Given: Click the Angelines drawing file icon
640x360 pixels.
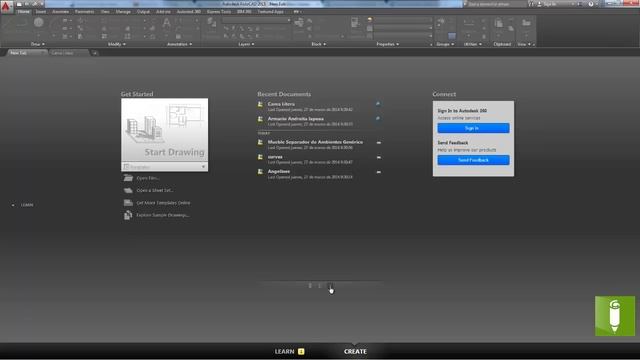Looking at the screenshot, I should [260, 172].
